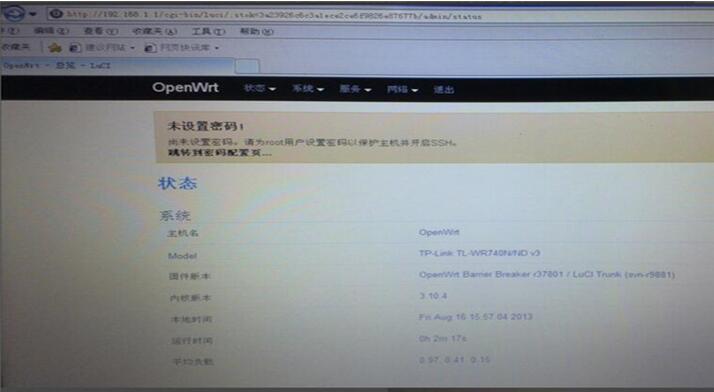Screen dimensions: 714x392
Task: Open the 编辑 (E) browser menu
Action: [51, 31]
